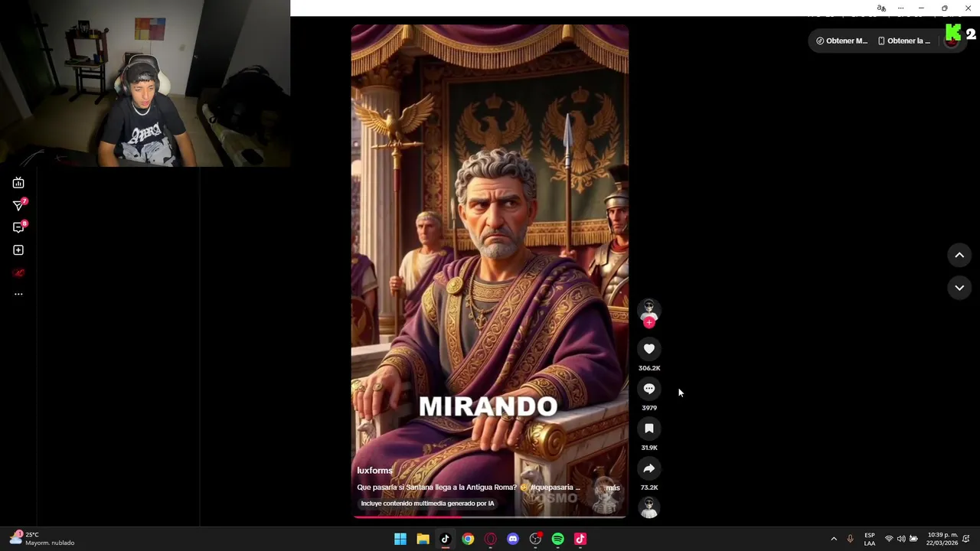
Task: Click the "Obtener la ..." app button
Action: (x=904, y=41)
